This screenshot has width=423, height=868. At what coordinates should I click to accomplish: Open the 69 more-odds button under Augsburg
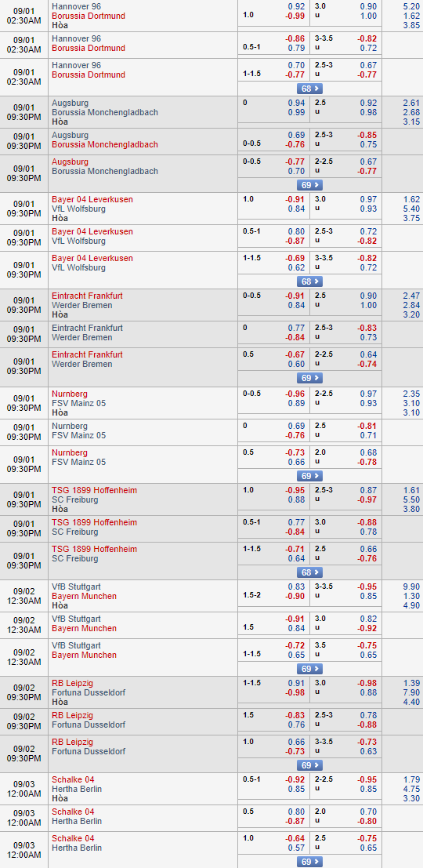tap(309, 185)
